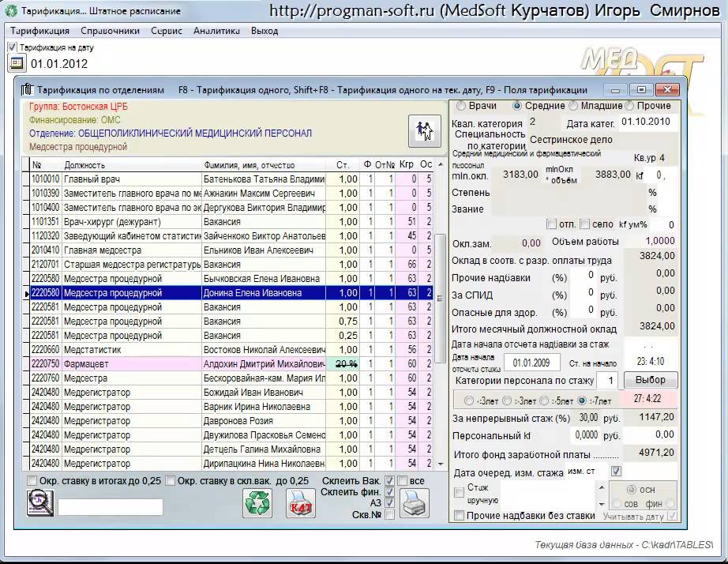Viewport: 728px width, 564px height.
Task: Select the осн radio button
Action: click(x=632, y=490)
